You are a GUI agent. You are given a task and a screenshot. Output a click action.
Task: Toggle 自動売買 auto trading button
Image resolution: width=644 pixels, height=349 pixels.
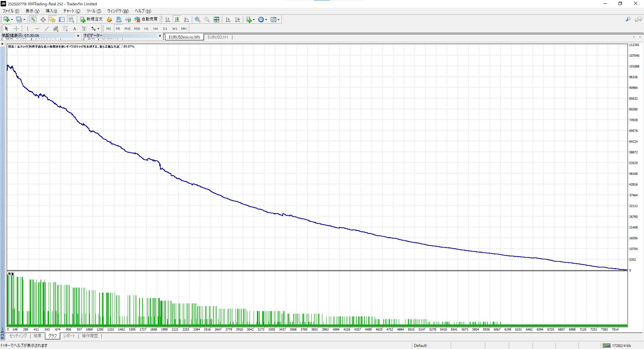click(146, 19)
